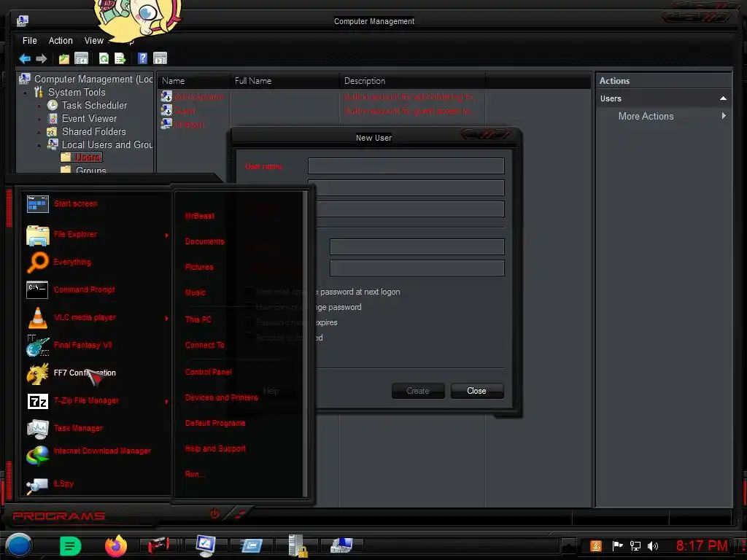Image resolution: width=747 pixels, height=560 pixels.
Task: Click the grey forward arrow toolbar icon
Action: click(42, 58)
